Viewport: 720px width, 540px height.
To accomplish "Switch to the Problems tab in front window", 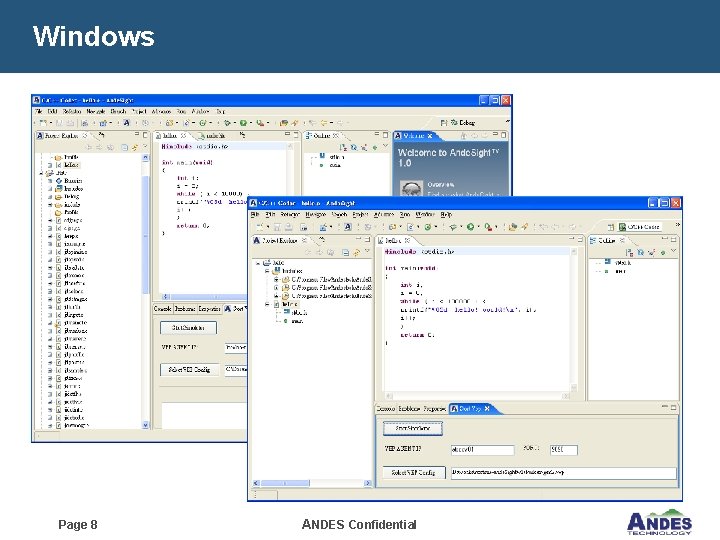I will point(409,409).
